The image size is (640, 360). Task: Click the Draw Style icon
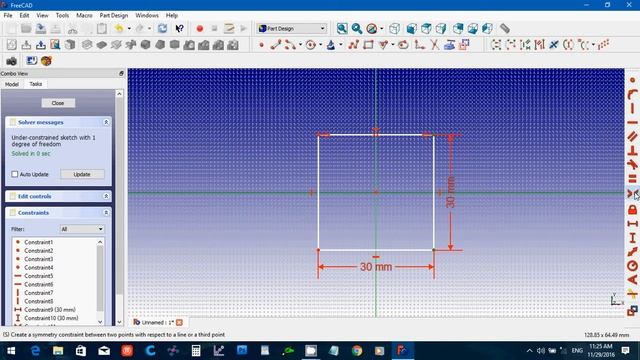click(371, 29)
